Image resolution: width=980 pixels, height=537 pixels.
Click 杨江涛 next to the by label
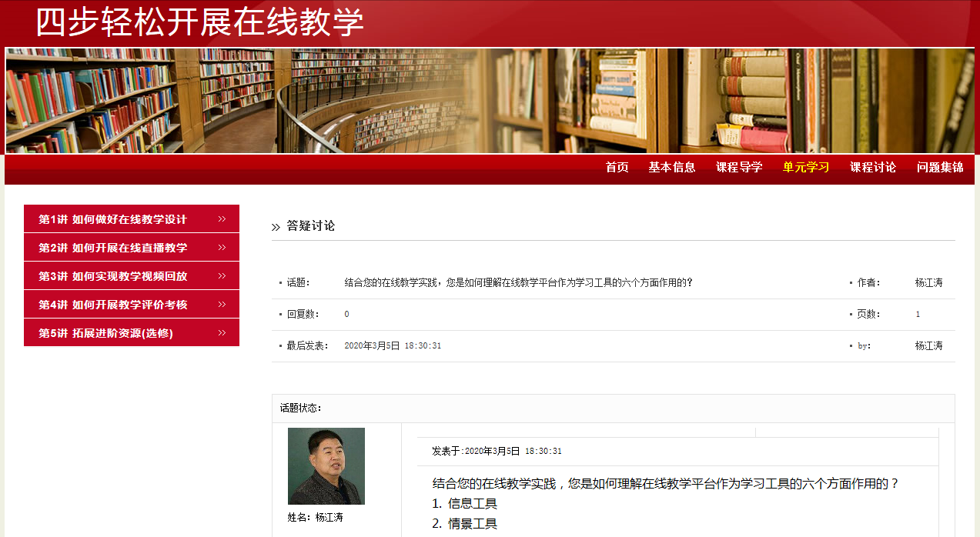click(928, 345)
